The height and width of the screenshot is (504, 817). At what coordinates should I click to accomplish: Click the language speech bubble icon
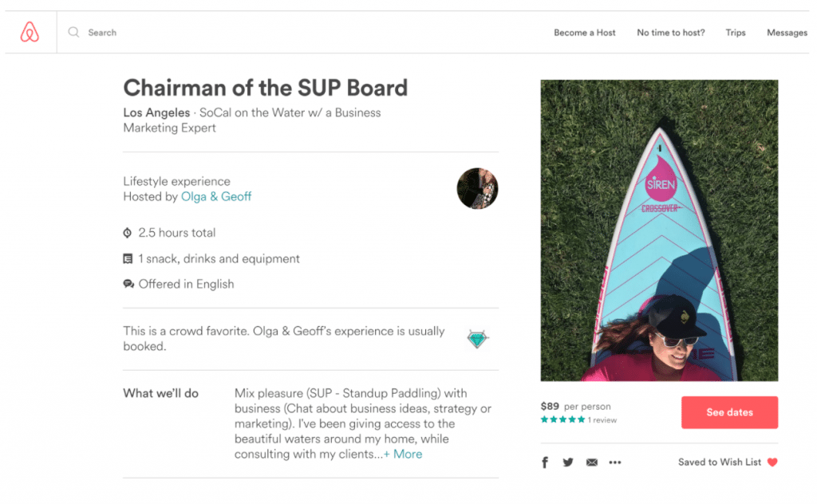coord(128,284)
